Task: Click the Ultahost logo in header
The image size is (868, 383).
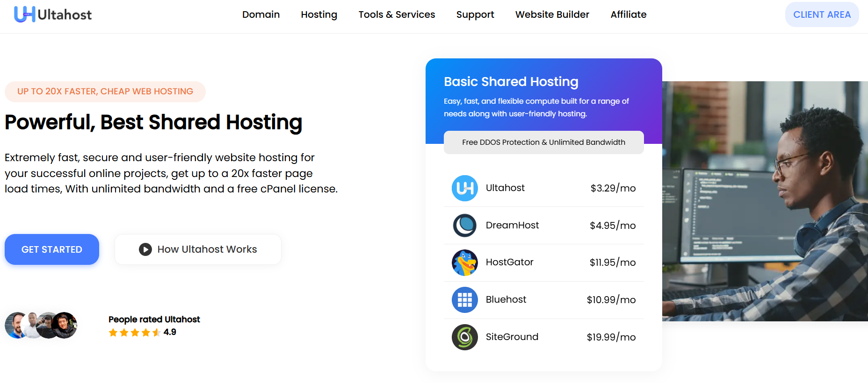Action: coord(53,14)
